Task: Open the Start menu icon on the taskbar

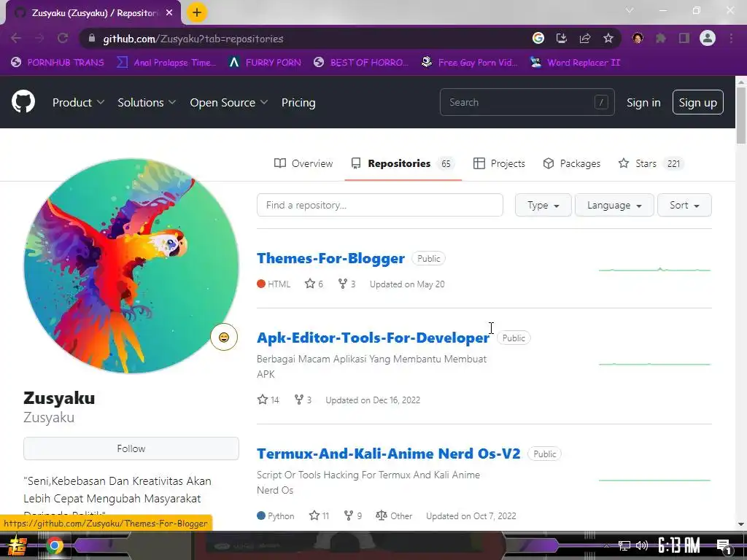Action: pyautogui.click(x=18, y=545)
